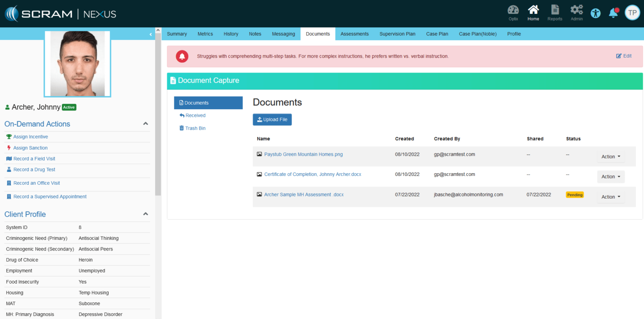
Task: Click the TP user avatar
Action: click(x=632, y=13)
